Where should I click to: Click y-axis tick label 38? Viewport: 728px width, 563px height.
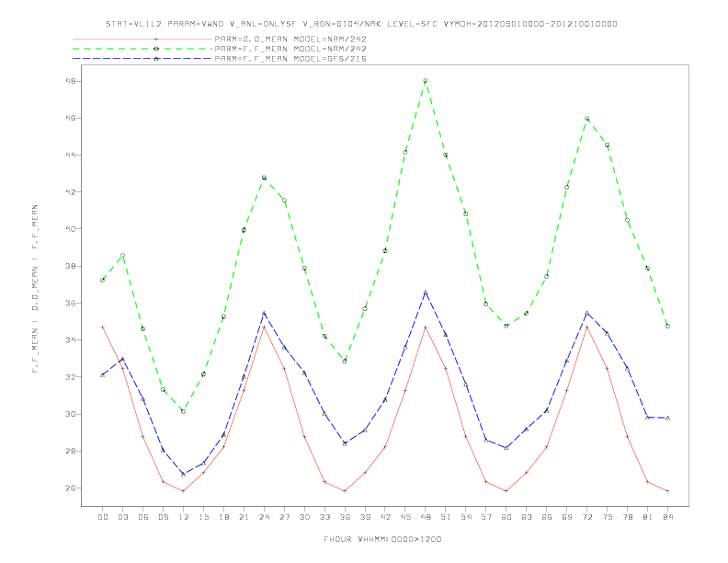click(72, 266)
